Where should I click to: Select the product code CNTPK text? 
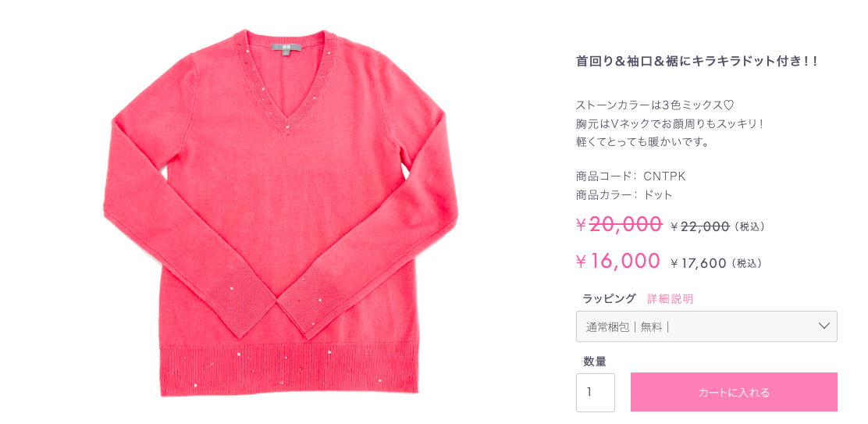coord(665,176)
